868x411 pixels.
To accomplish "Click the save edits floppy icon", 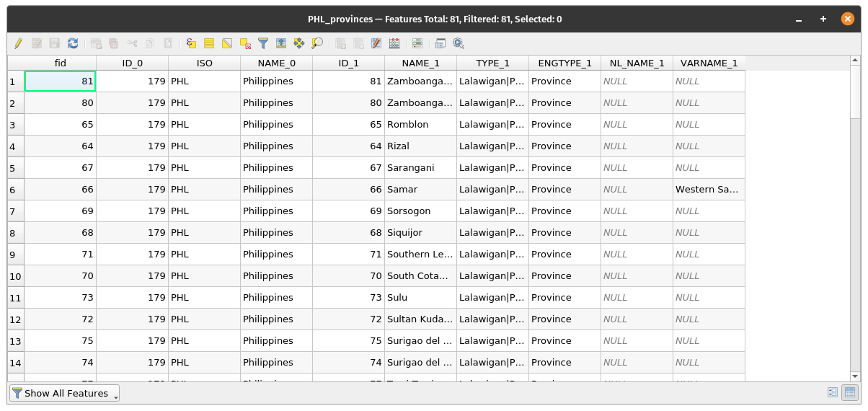I will [x=55, y=43].
